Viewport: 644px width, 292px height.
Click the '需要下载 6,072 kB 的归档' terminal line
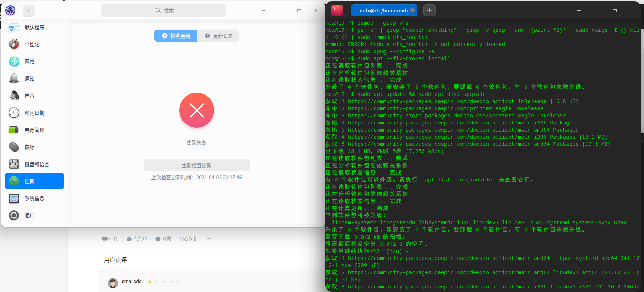[x=366, y=237]
